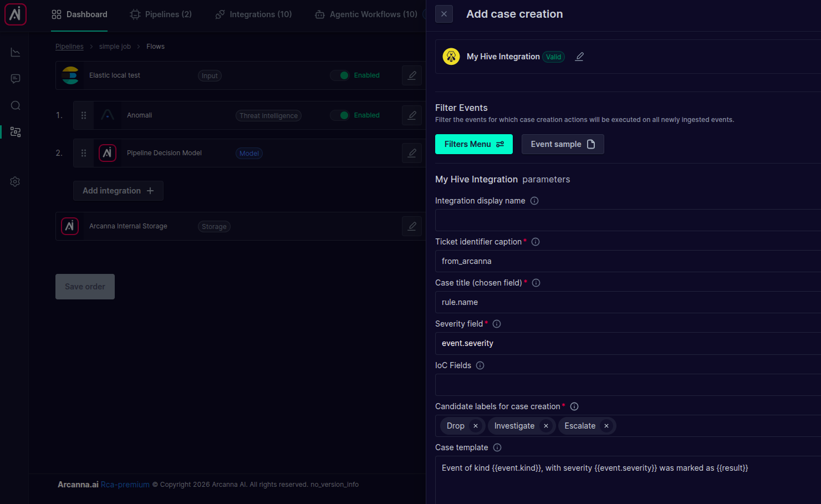Click the Case template text area
821x504 pixels.
pos(628,480)
